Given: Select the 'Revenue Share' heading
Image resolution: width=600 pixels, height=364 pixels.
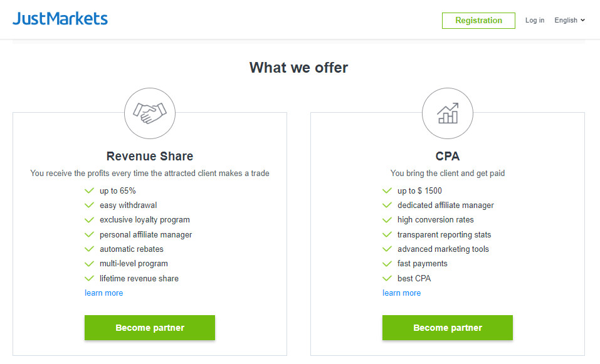Looking at the screenshot, I should (x=150, y=156).
